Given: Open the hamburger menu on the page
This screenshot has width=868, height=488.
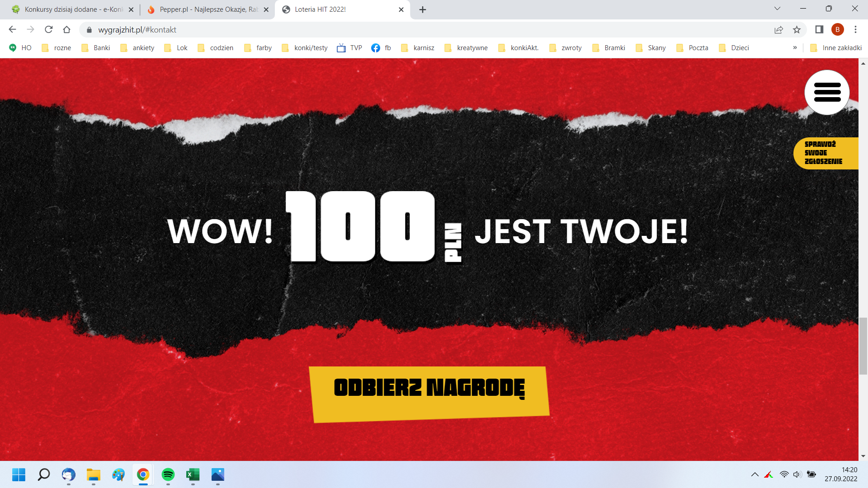Looking at the screenshot, I should click(x=827, y=92).
